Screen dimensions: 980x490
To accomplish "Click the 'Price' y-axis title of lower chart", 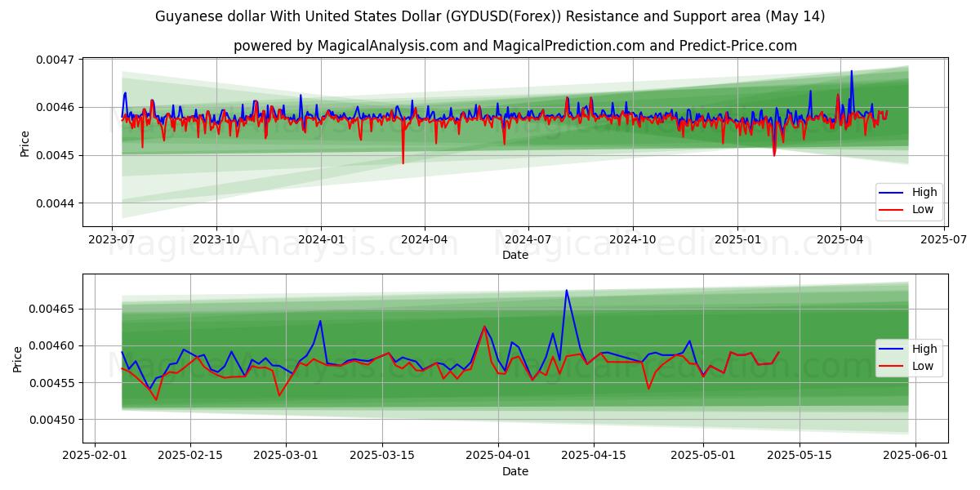I will (18, 359).
